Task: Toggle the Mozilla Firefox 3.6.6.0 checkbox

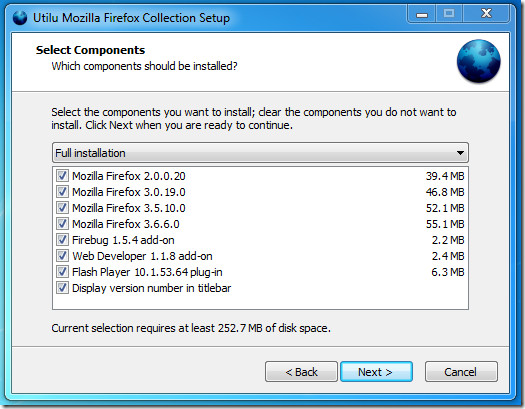Action: click(x=62, y=224)
